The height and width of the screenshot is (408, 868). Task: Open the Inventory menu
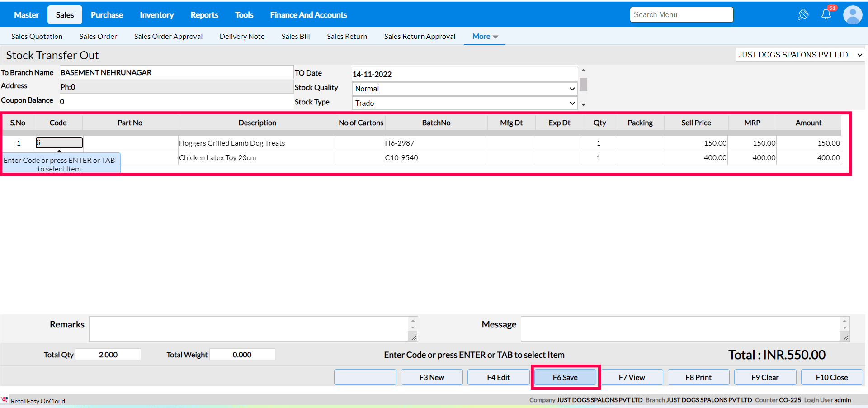[x=156, y=15]
